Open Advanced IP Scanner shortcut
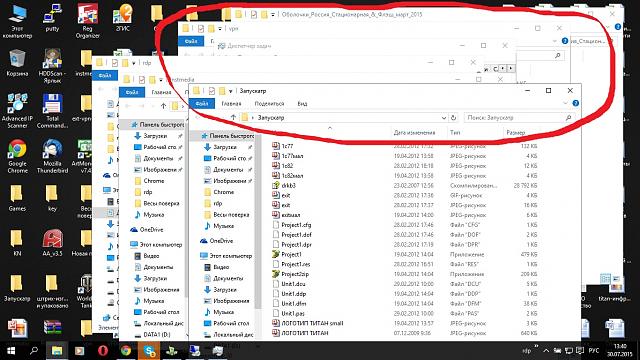640x360 pixels. 17,111
